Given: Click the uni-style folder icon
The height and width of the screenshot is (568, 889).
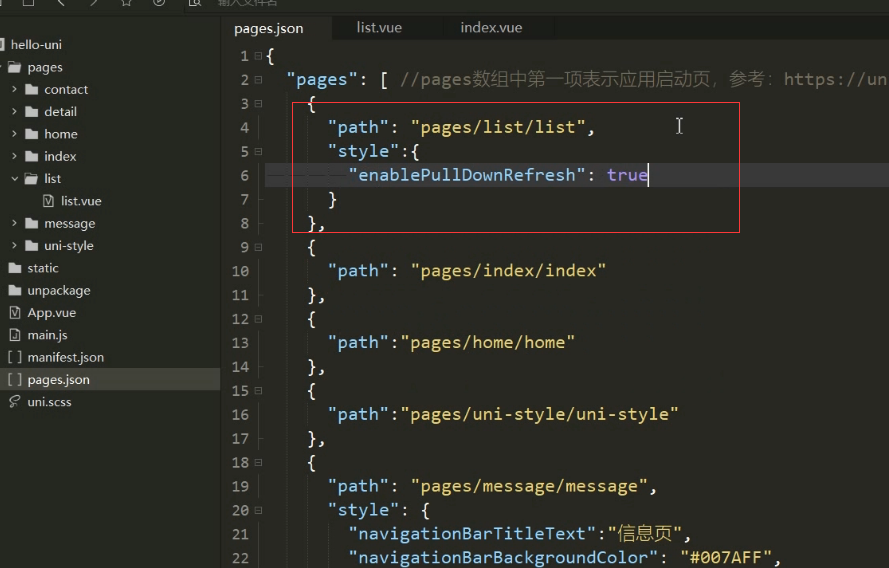Looking at the screenshot, I should [x=32, y=245].
